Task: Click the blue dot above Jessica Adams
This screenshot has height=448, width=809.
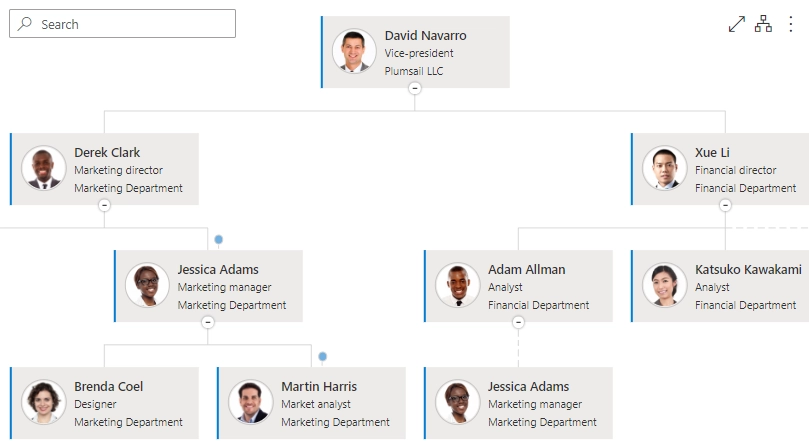Action: pos(219,239)
